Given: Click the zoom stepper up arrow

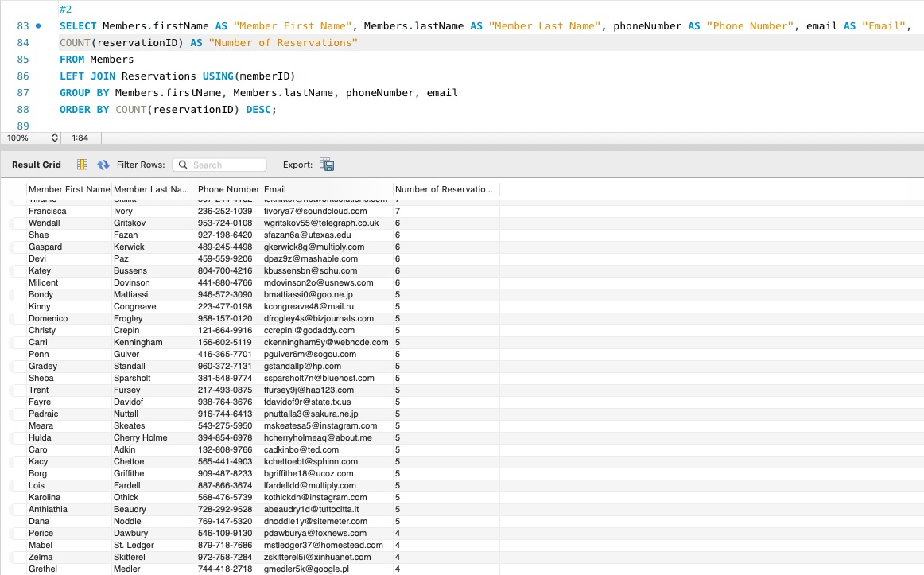Looking at the screenshot, I should pyautogui.click(x=54, y=134).
